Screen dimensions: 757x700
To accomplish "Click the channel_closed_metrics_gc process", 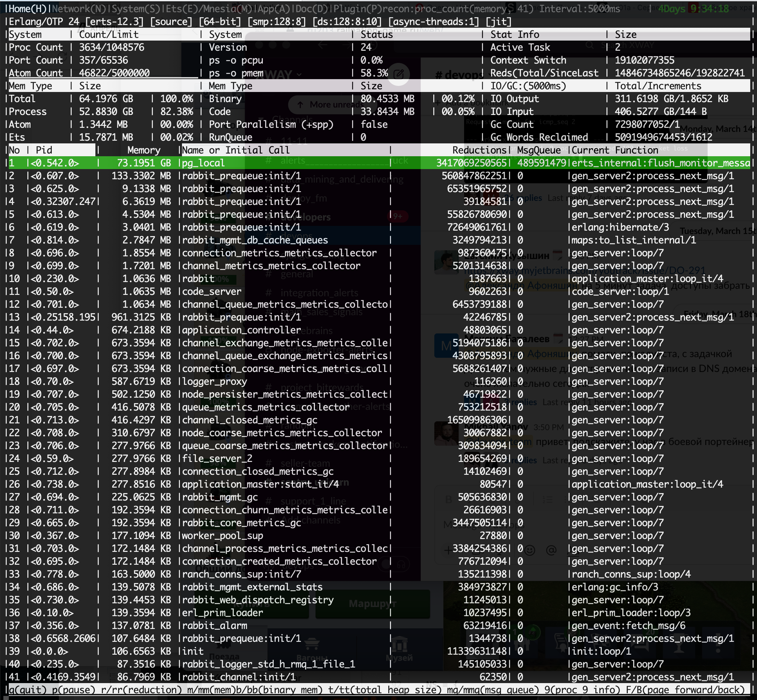I will 249,420.
